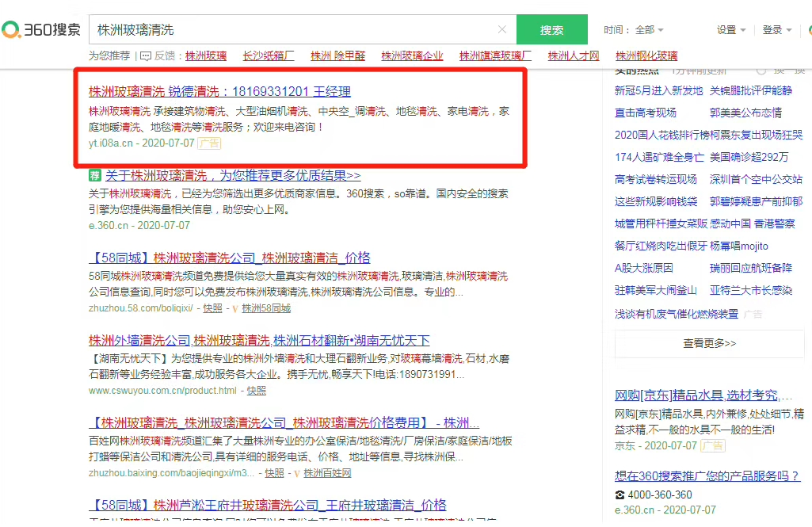Open the 株洲玻璃清洗价格费用 result title
The image size is (812, 527).
click(x=284, y=423)
